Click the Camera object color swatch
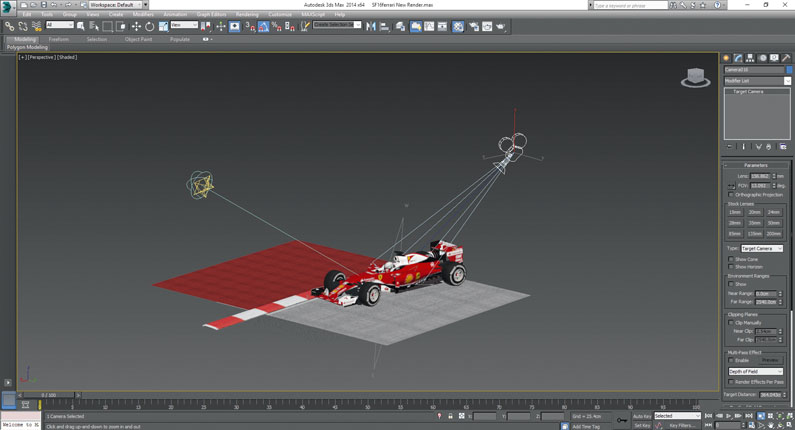795x430 pixels. pyautogui.click(x=789, y=69)
